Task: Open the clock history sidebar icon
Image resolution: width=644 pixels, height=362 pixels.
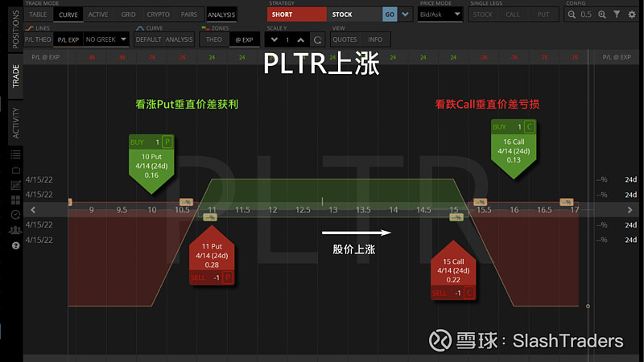Action: click(x=15, y=215)
